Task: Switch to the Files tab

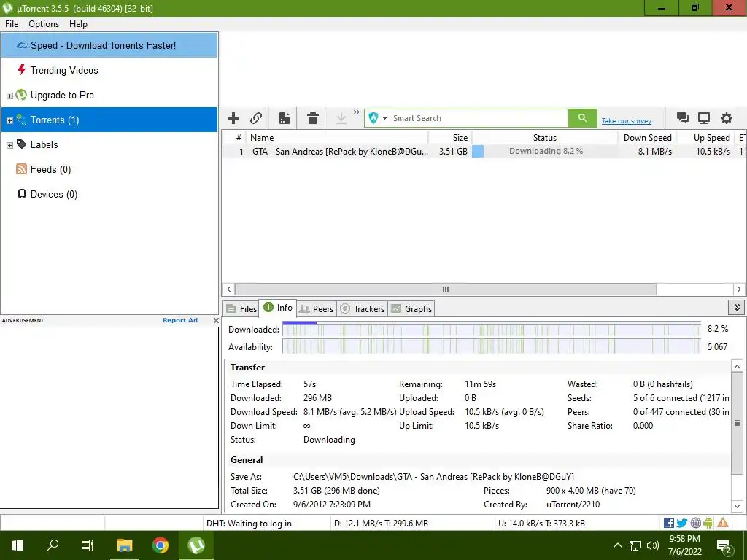Action: tap(241, 308)
